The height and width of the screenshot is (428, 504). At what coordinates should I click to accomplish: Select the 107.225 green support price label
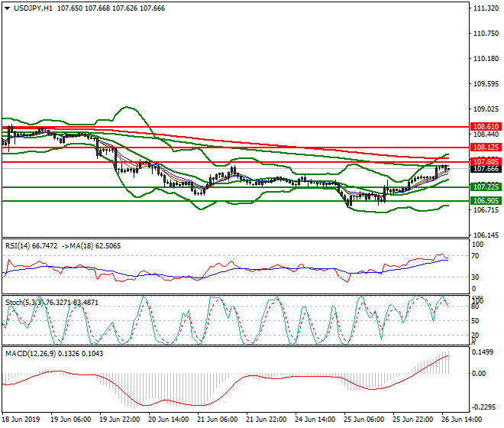[x=486, y=186]
